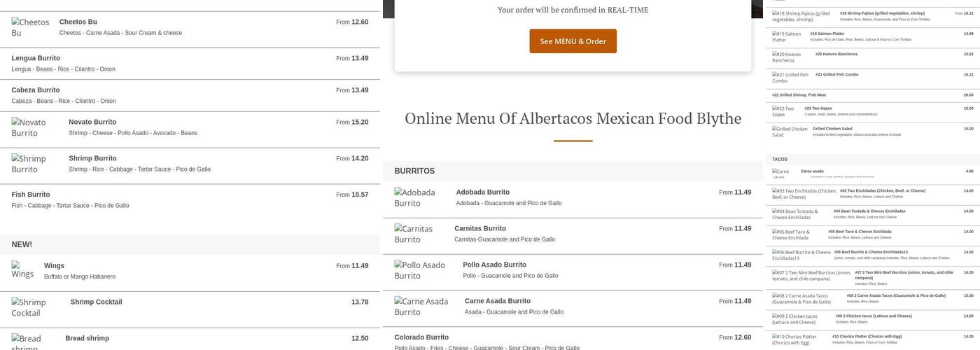
Task: Open the Bread shrimp item title
Action: [x=87, y=338]
